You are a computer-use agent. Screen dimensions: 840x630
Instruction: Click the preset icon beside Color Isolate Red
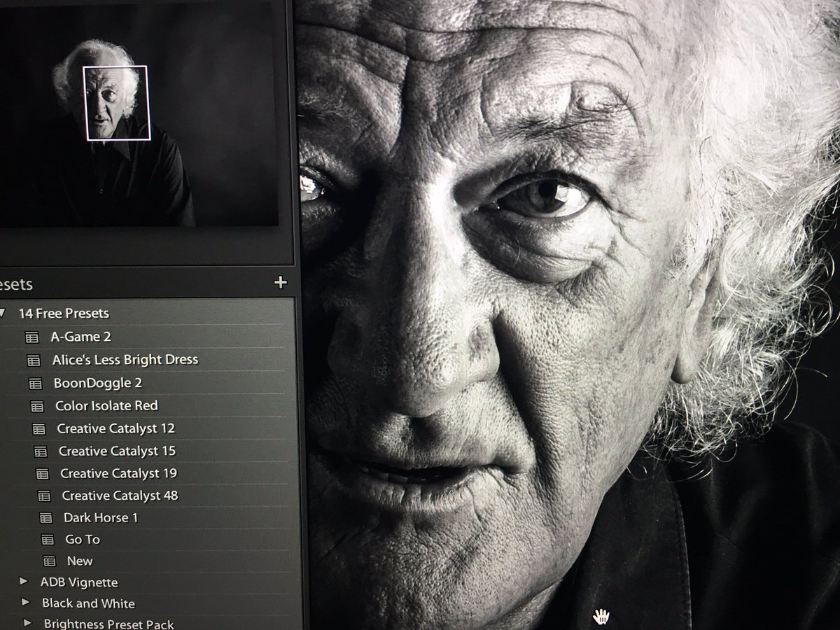tap(37, 406)
